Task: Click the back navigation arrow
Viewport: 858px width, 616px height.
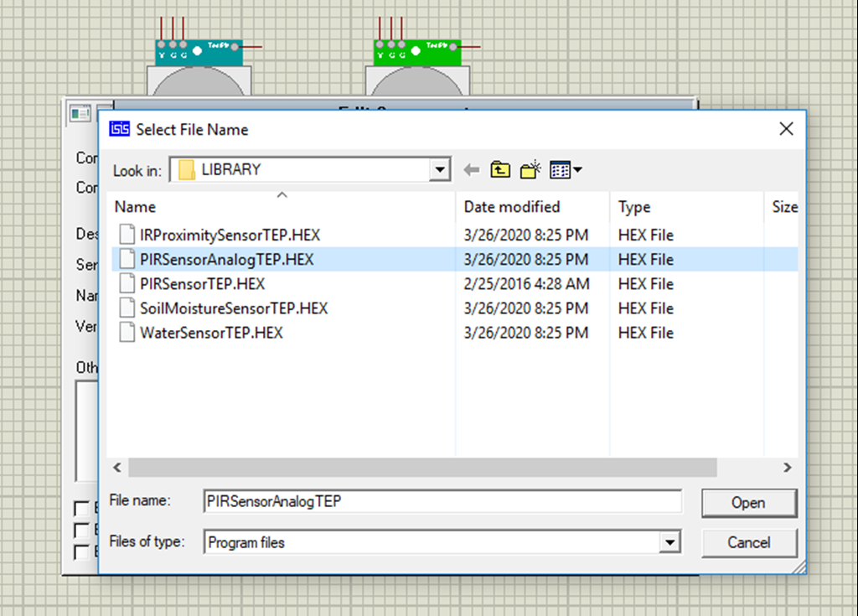Action: click(x=471, y=168)
